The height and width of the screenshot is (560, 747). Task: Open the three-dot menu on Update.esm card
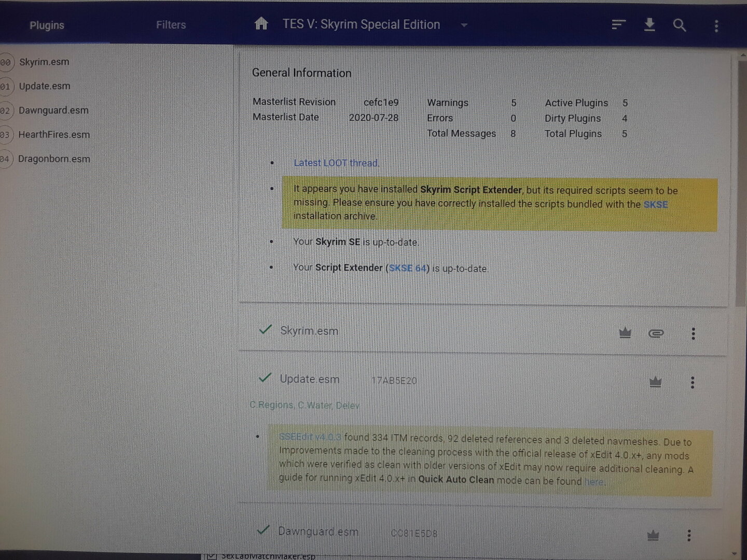[692, 383]
